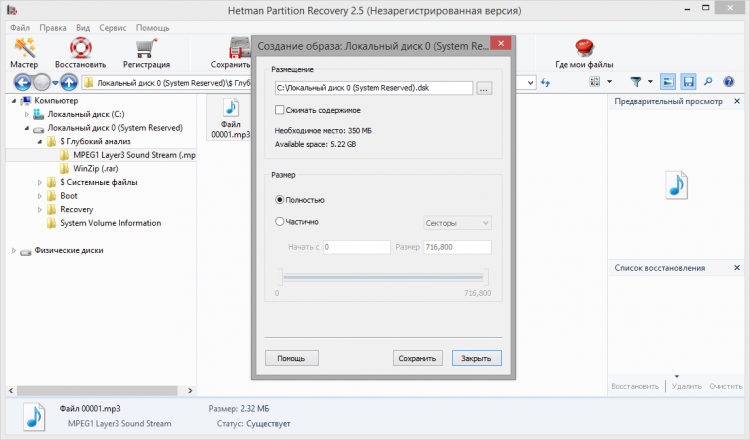Click the Помощь button in dialog

292,358
